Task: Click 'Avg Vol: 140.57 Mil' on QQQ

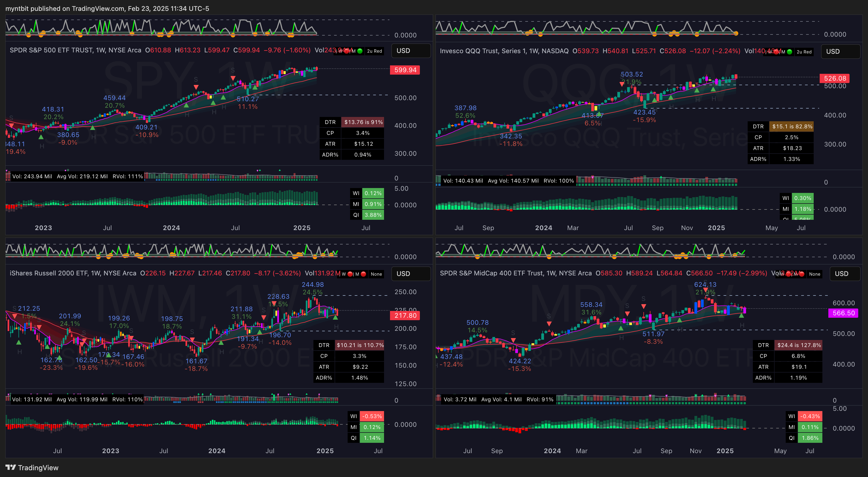Action: 513,181
